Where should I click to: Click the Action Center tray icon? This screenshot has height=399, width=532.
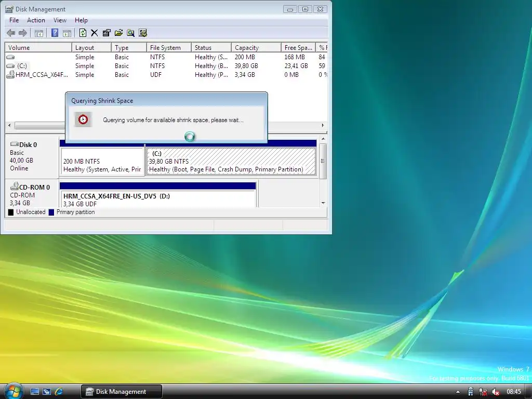470,392
